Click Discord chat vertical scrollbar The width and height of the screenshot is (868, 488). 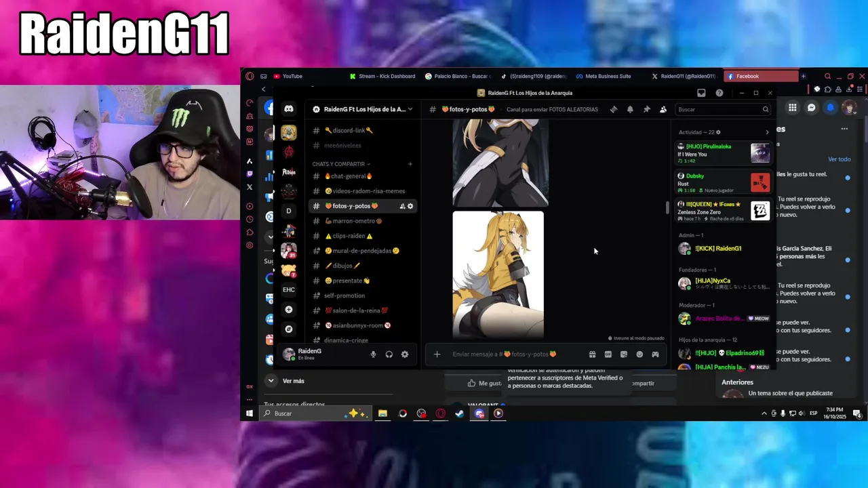pos(667,208)
